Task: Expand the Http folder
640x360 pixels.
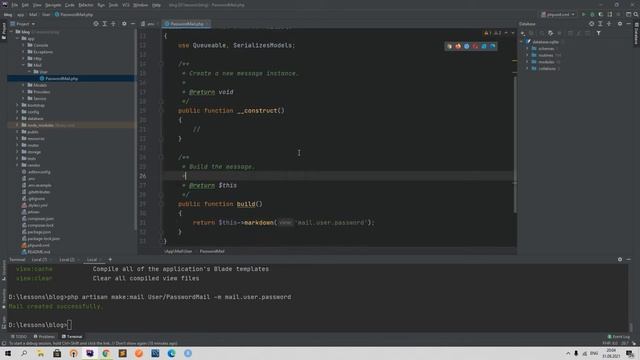Action: (24, 58)
